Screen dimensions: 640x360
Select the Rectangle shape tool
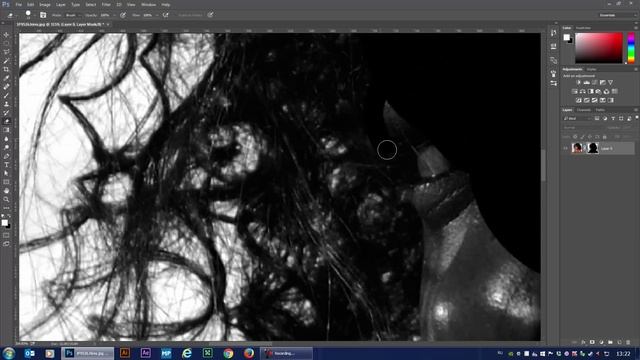click(x=6, y=182)
